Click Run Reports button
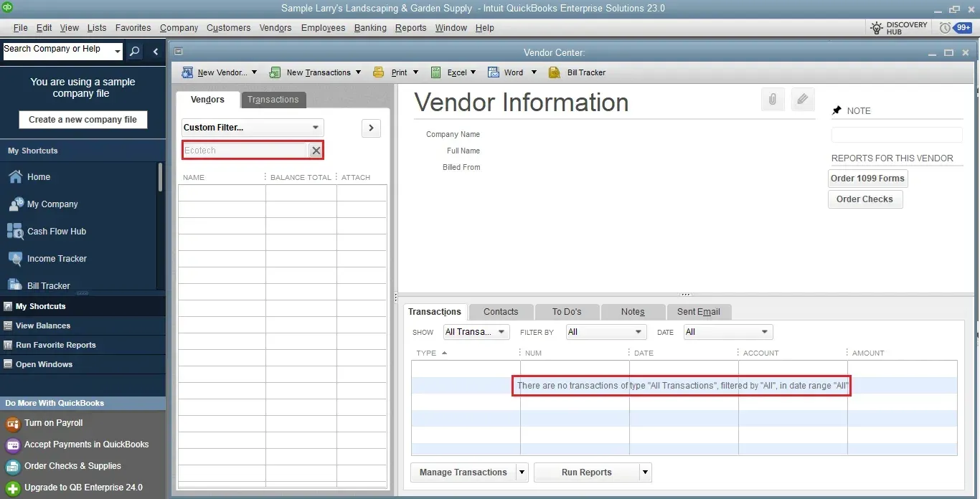 (x=587, y=472)
